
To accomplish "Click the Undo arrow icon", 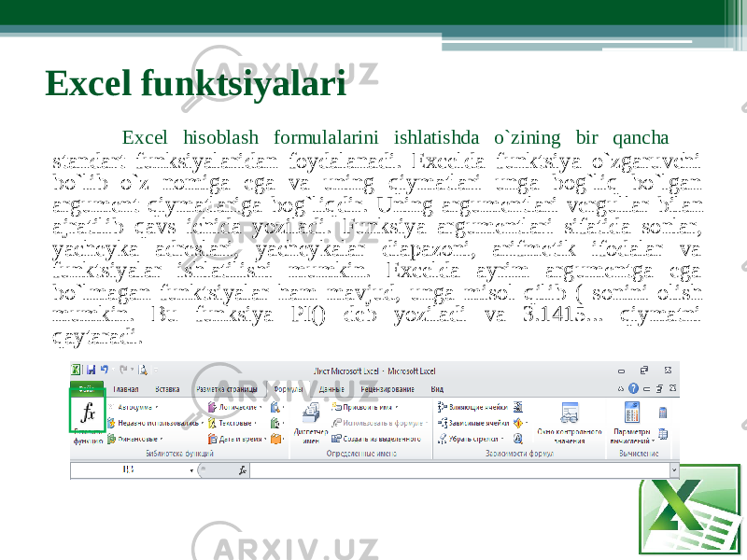I will point(105,369).
